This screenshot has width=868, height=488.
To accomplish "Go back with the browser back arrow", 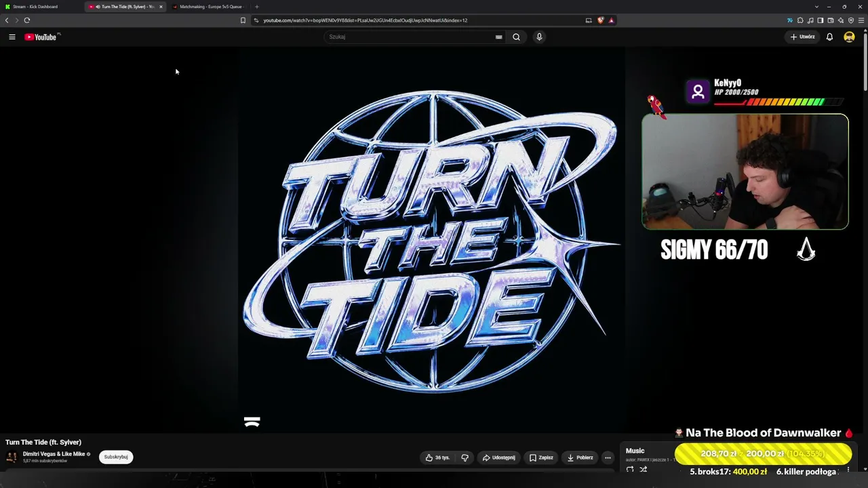I will [x=7, y=20].
